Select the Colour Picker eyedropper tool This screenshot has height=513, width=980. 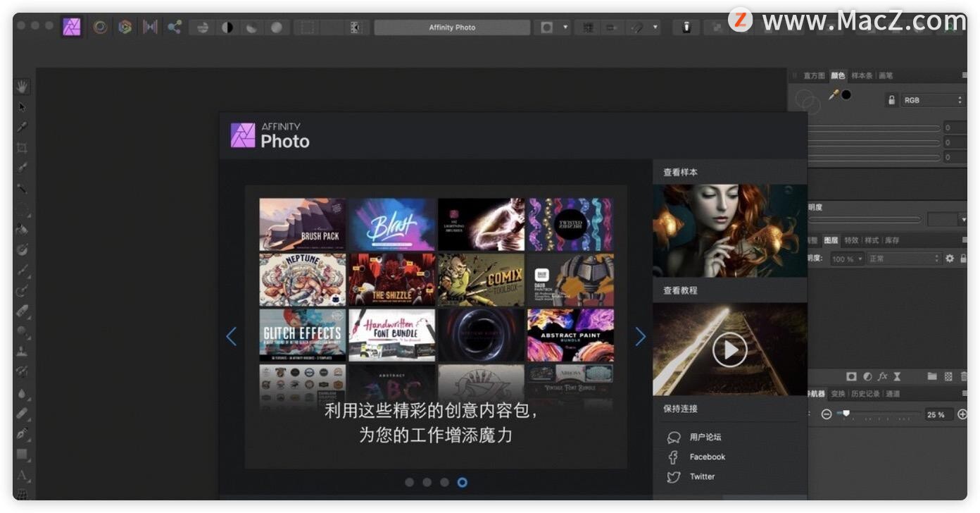tap(23, 128)
